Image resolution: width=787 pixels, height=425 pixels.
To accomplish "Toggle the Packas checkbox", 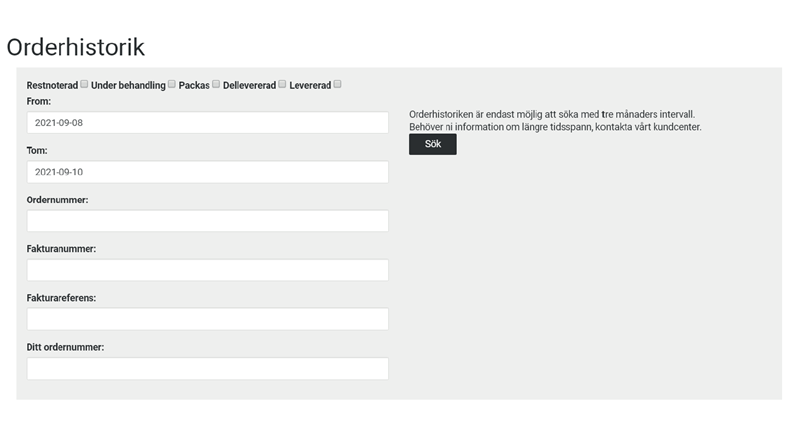I will click(216, 84).
